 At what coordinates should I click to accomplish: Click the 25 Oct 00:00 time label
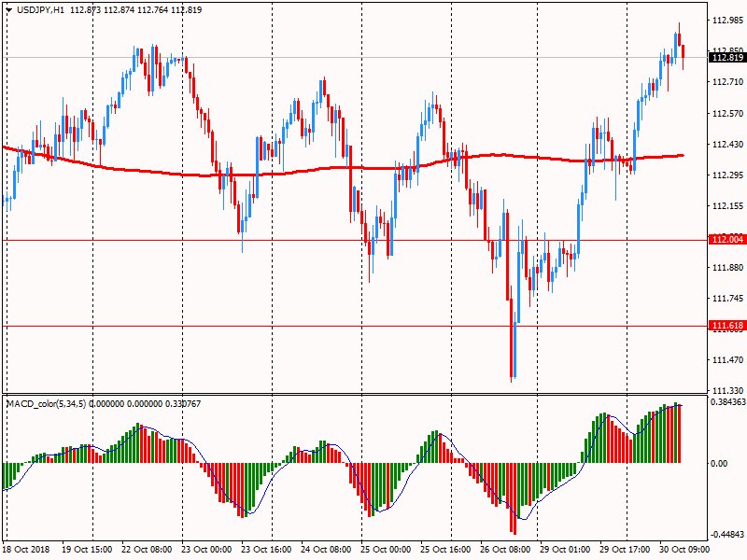386,549
